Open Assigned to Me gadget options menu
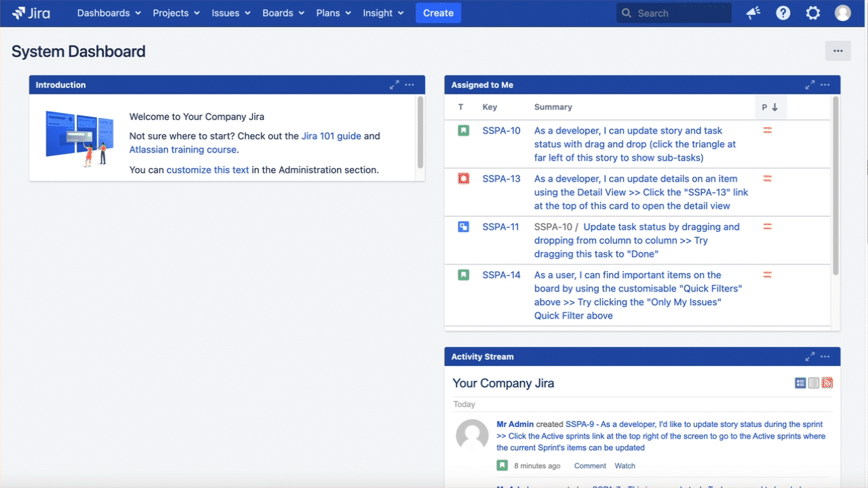The width and height of the screenshot is (868, 488). pyautogui.click(x=825, y=85)
